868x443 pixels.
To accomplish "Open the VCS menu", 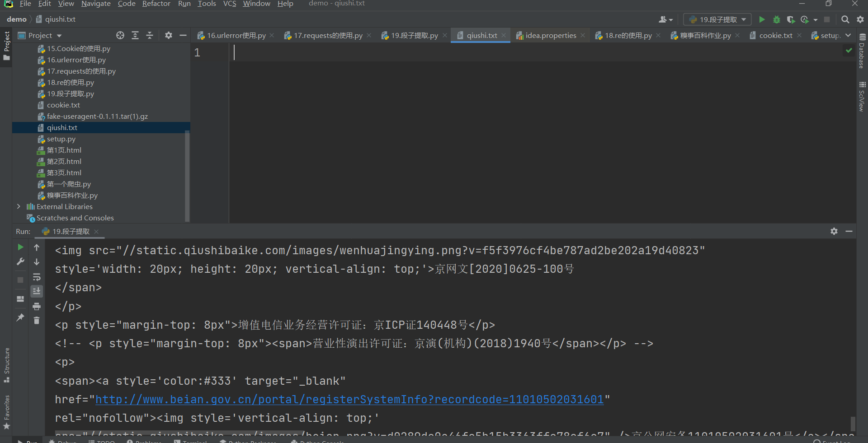I will tap(230, 4).
